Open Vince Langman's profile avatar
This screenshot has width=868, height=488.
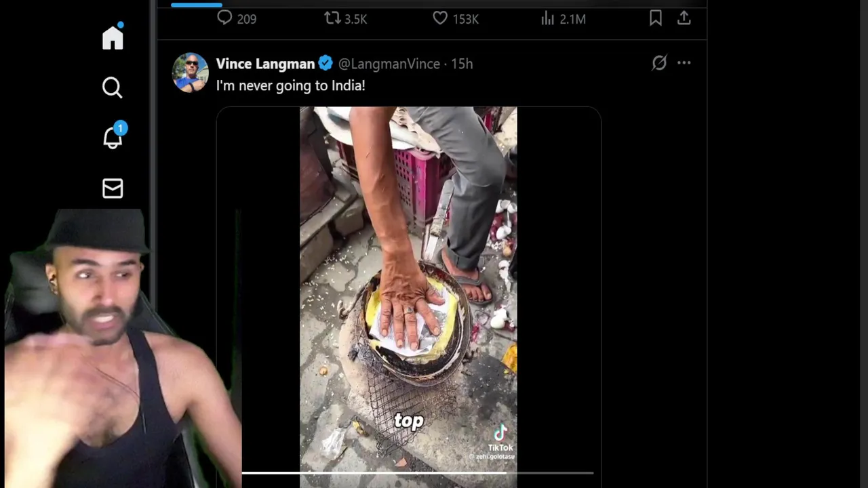tap(191, 72)
